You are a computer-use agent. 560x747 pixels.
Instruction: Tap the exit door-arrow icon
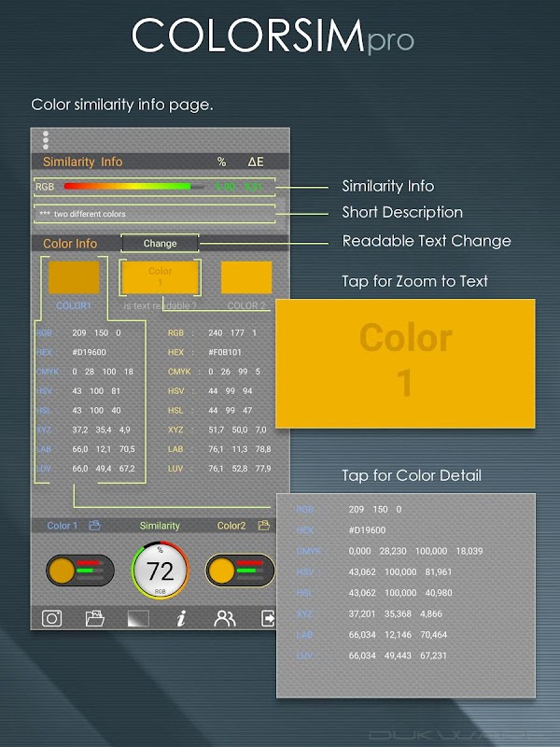tap(268, 618)
